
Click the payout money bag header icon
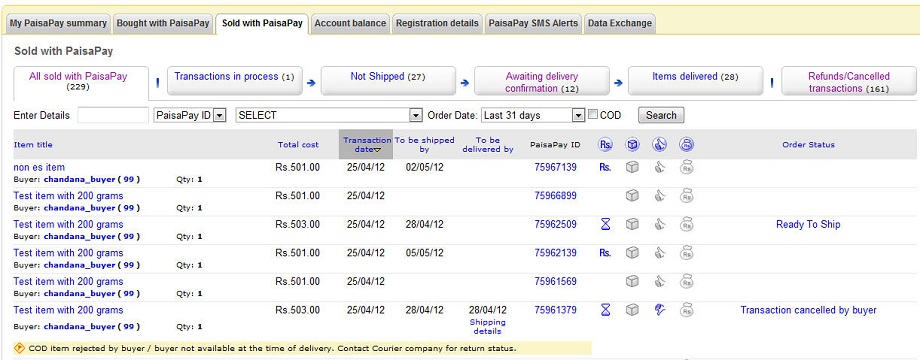pos(686,144)
